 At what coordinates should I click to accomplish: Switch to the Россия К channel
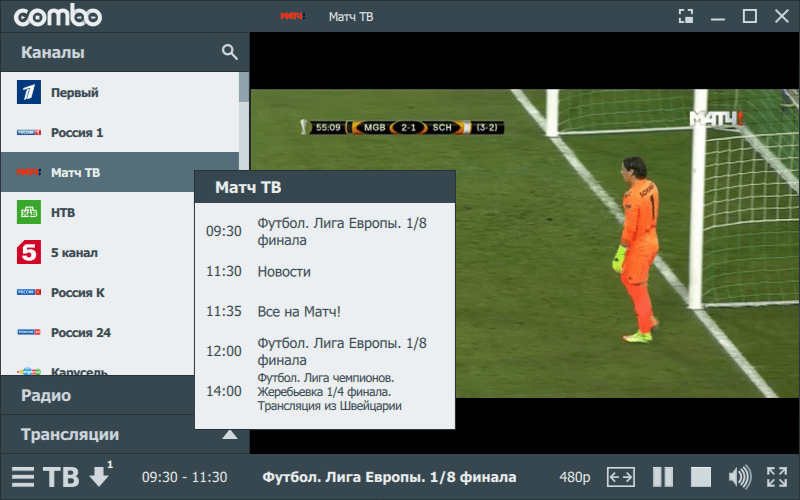tap(97, 292)
